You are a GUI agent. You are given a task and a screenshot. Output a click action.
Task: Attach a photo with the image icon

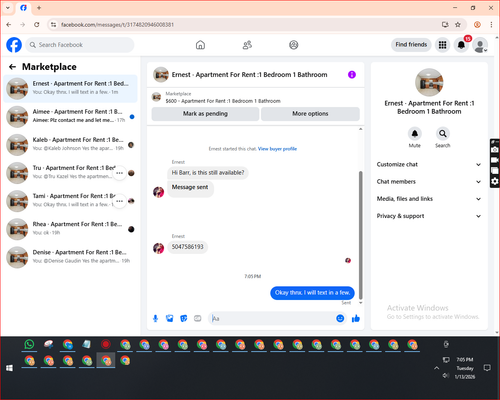(x=170, y=319)
